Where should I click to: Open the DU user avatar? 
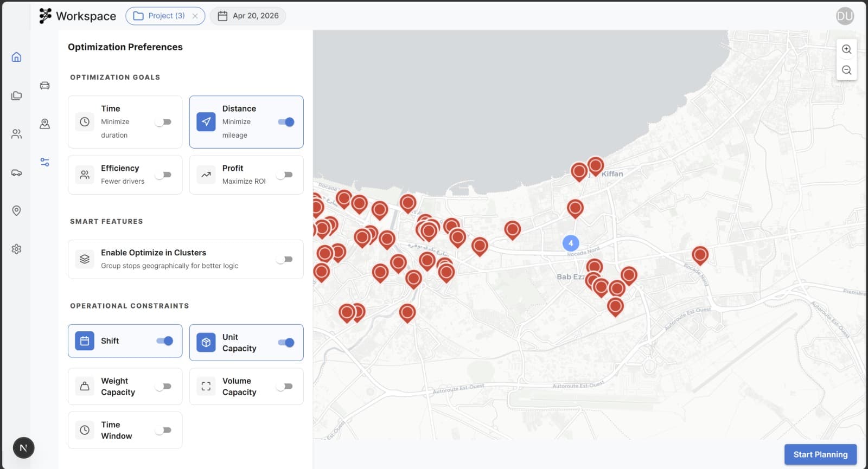pyautogui.click(x=845, y=16)
